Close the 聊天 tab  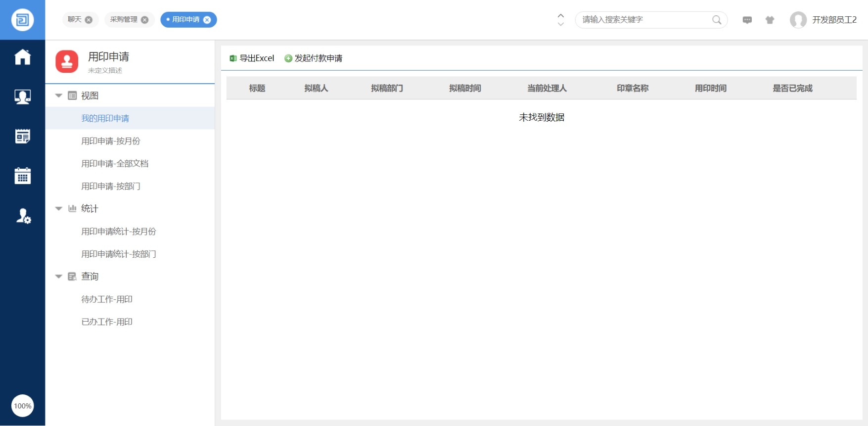click(89, 20)
